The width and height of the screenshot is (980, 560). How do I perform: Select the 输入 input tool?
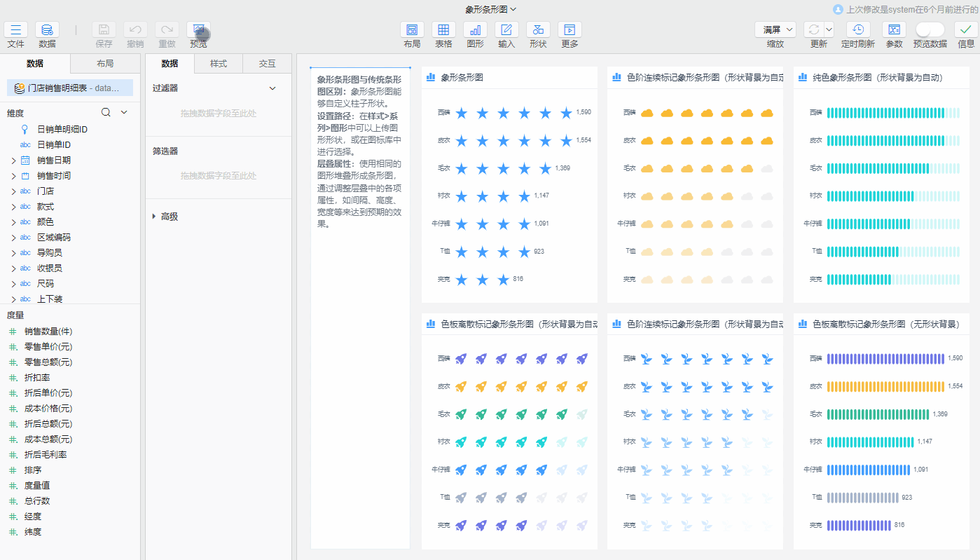pyautogui.click(x=506, y=30)
